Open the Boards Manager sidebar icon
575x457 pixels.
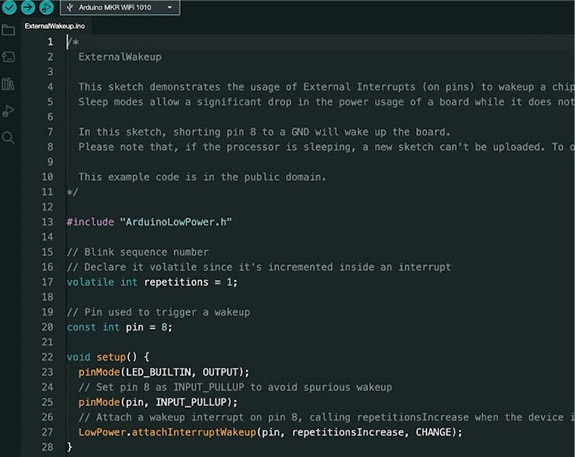[x=8, y=57]
